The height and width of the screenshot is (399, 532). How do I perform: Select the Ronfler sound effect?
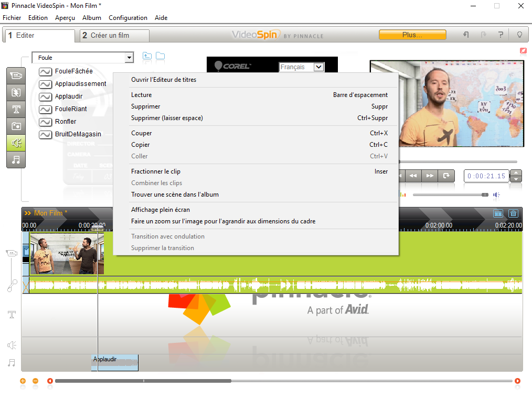(58, 121)
